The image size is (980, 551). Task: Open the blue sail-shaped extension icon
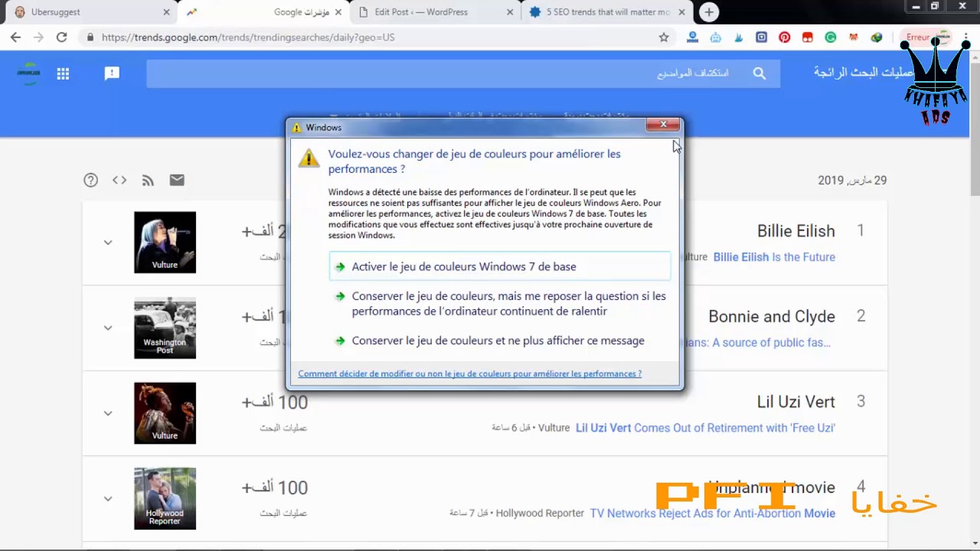point(738,37)
